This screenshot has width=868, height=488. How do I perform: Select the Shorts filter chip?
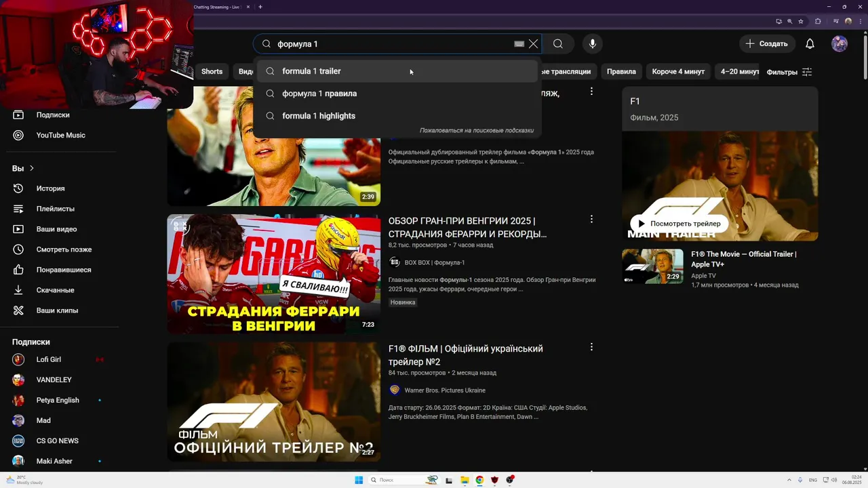[212, 72]
